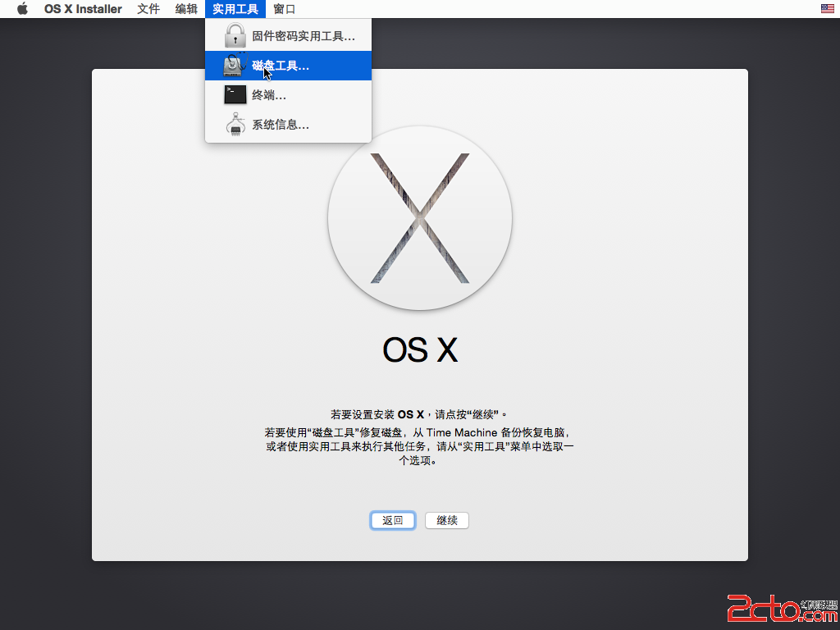Viewport: 840px width, 630px height.
Task: Open the Apple menu
Action: (x=22, y=9)
